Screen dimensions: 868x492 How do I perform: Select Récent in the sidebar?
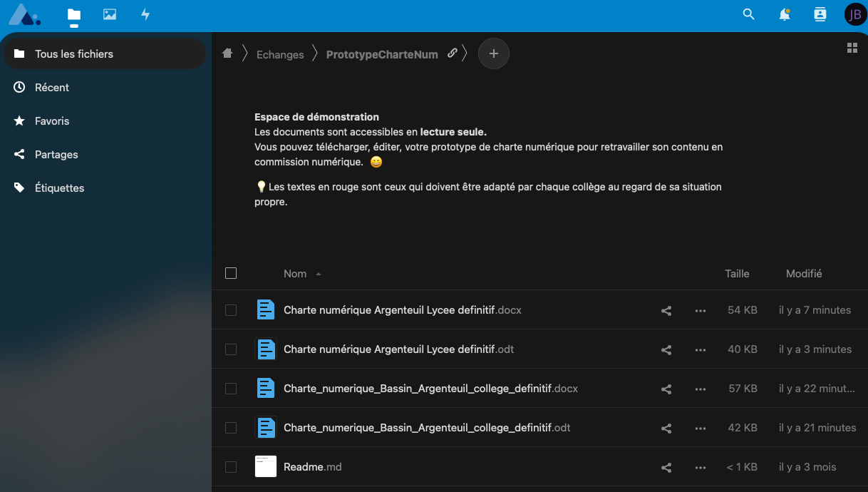click(52, 88)
